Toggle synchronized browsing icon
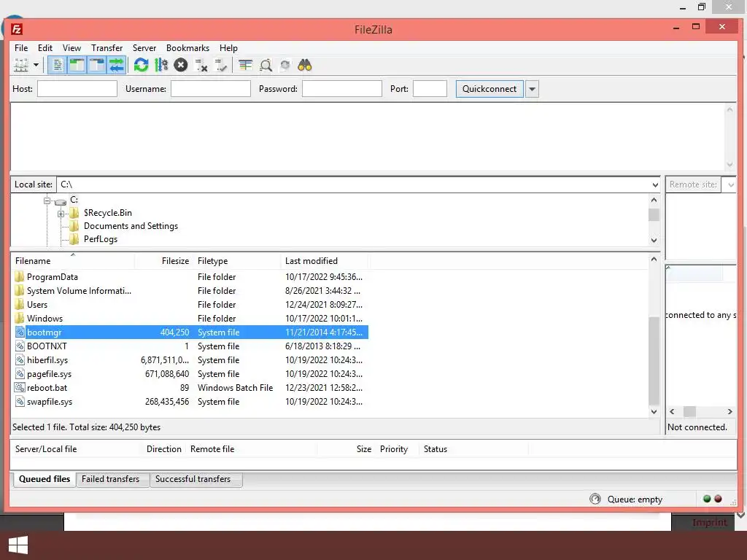Viewport: 747px width, 560px height. click(x=285, y=65)
